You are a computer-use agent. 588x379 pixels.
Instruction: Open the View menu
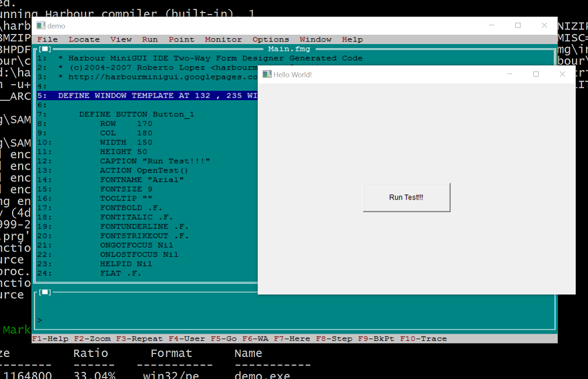click(121, 39)
